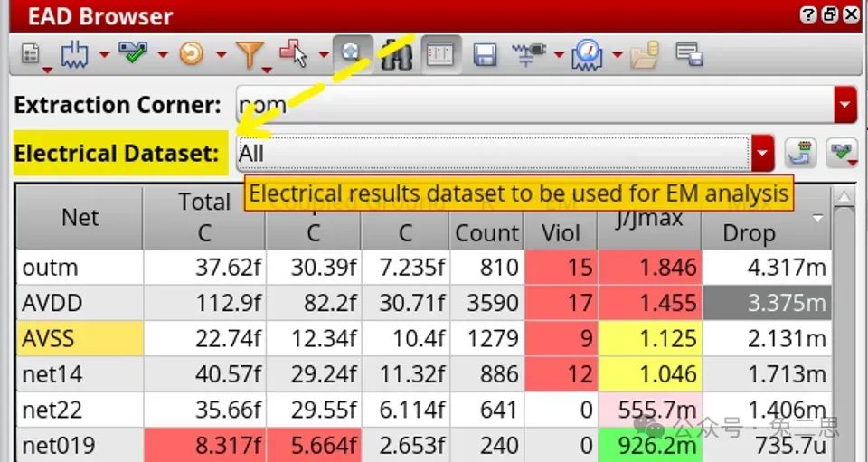Open the dropdown arrow beside the gauge icon
Screen dimensions: 868x462
click(618, 55)
